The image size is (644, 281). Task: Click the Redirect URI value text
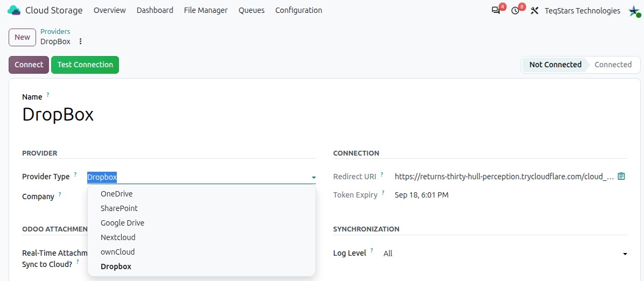(x=505, y=177)
